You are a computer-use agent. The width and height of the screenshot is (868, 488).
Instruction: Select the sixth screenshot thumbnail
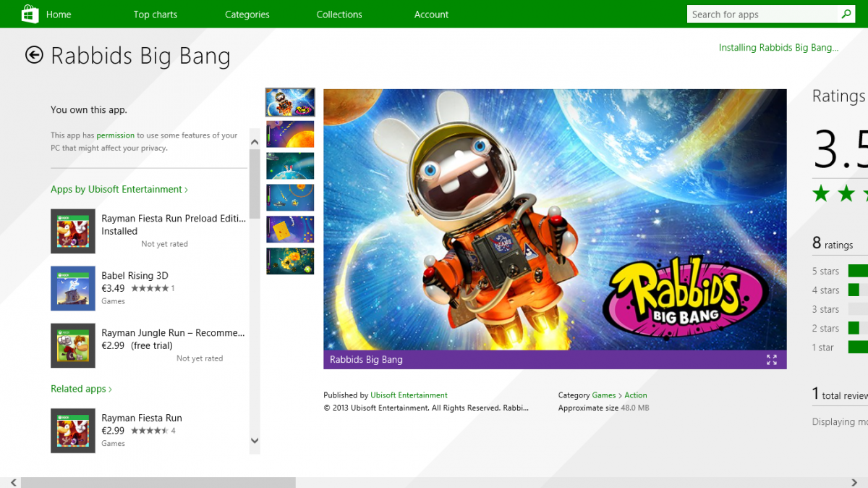(290, 261)
